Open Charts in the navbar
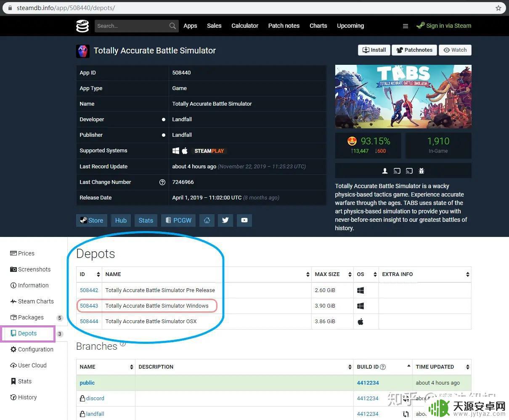Viewport: 509px width, 420px height. click(x=318, y=26)
